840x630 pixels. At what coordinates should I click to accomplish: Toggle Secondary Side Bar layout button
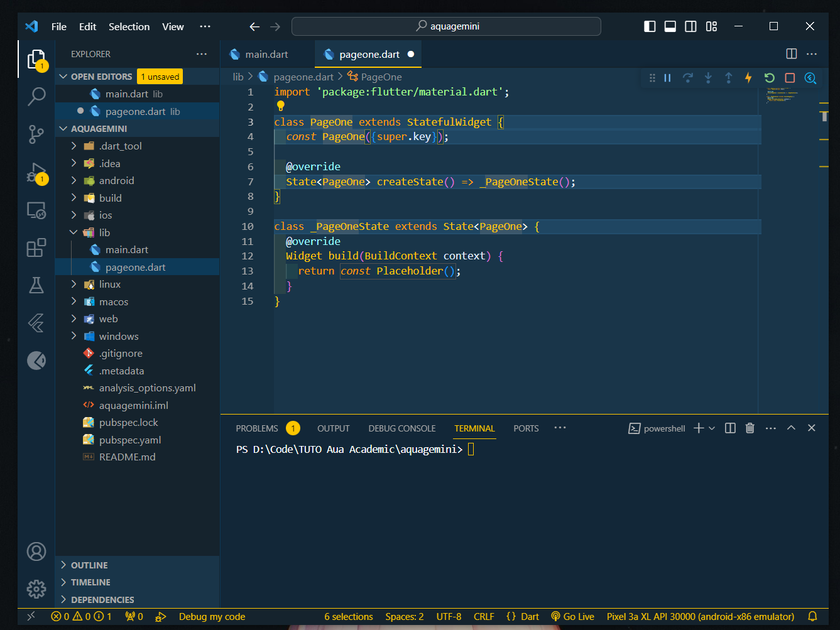[690, 26]
